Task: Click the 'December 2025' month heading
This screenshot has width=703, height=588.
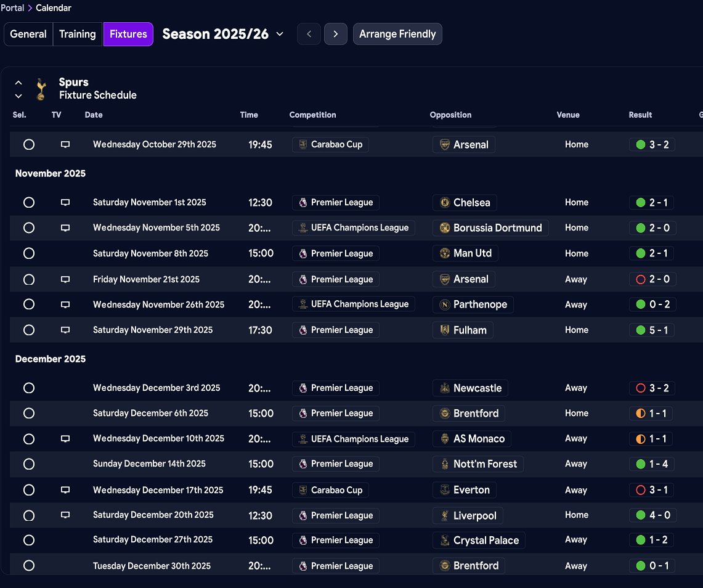Action: tap(51, 359)
